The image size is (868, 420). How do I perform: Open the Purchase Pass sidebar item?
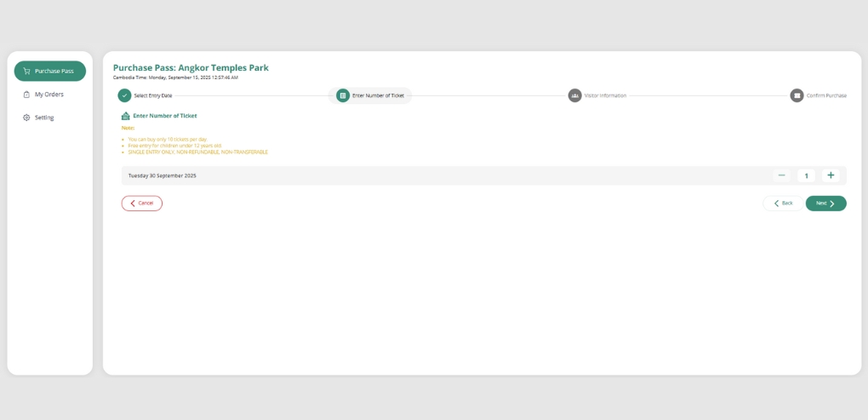[50, 71]
